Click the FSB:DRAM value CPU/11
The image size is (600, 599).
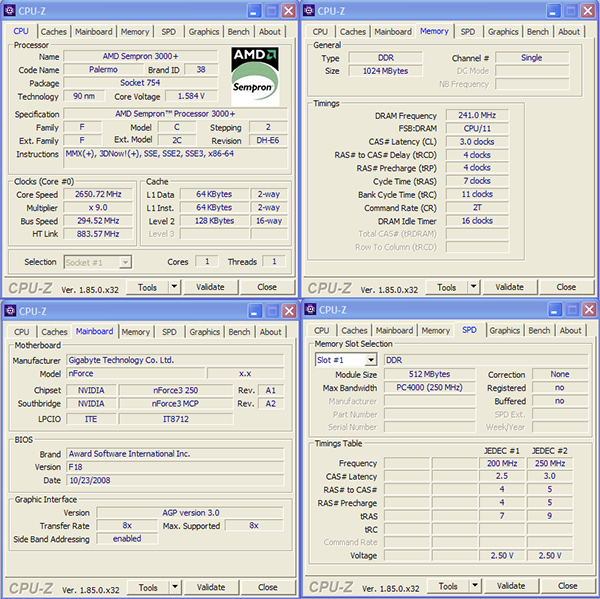pyautogui.click(x=477, y=128)
